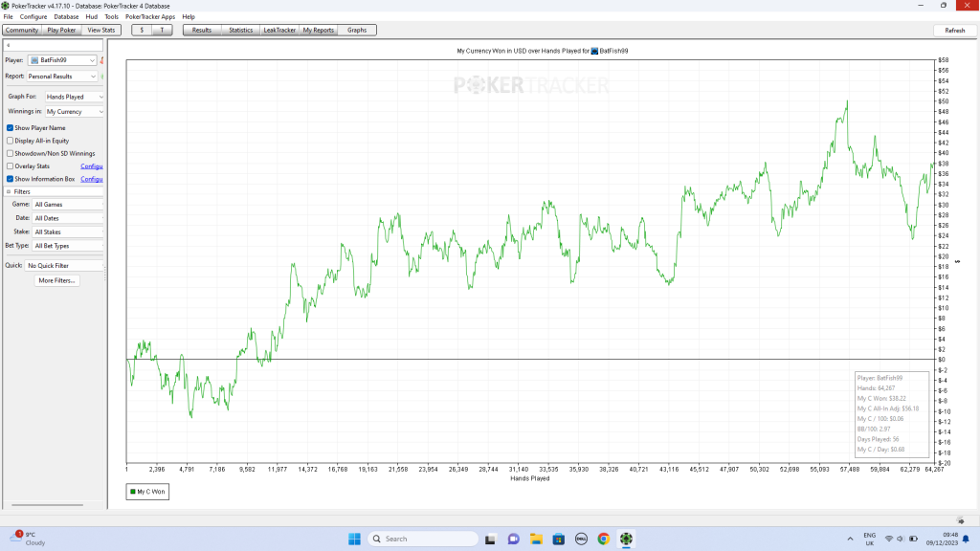
Task: Open PokerTracker from the Windows taskbar
Action: click(x=626, y=539)
